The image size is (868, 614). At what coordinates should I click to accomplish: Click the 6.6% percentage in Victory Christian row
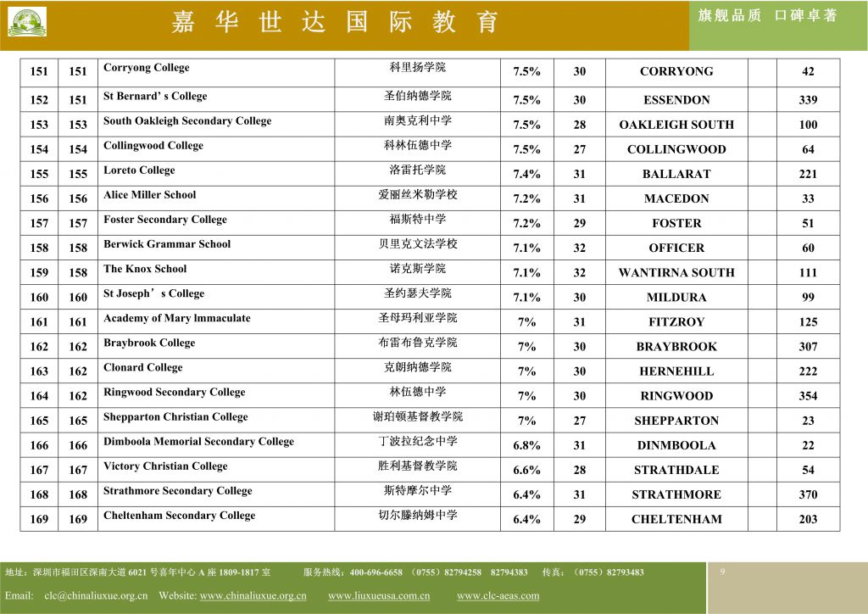coord(526,470)
